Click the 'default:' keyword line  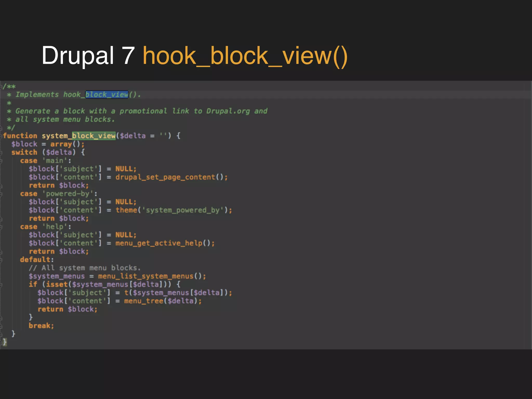pyautogui.click(x=37, y=260)
